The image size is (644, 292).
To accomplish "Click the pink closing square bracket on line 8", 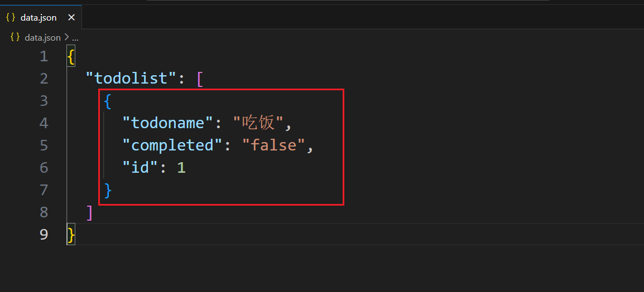I will click(90, 212).
